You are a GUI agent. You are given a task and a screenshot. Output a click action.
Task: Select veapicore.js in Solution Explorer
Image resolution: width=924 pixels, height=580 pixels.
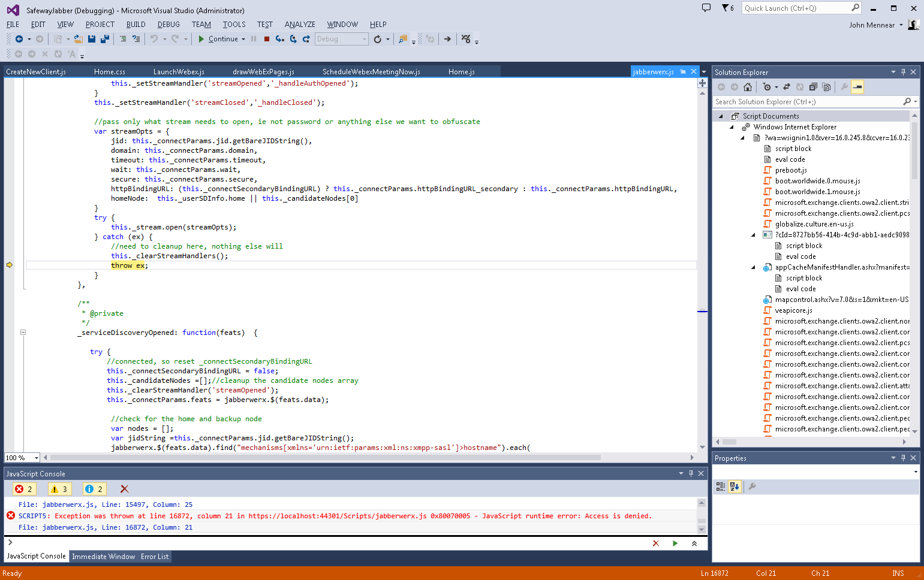click(x=793, y=310)
